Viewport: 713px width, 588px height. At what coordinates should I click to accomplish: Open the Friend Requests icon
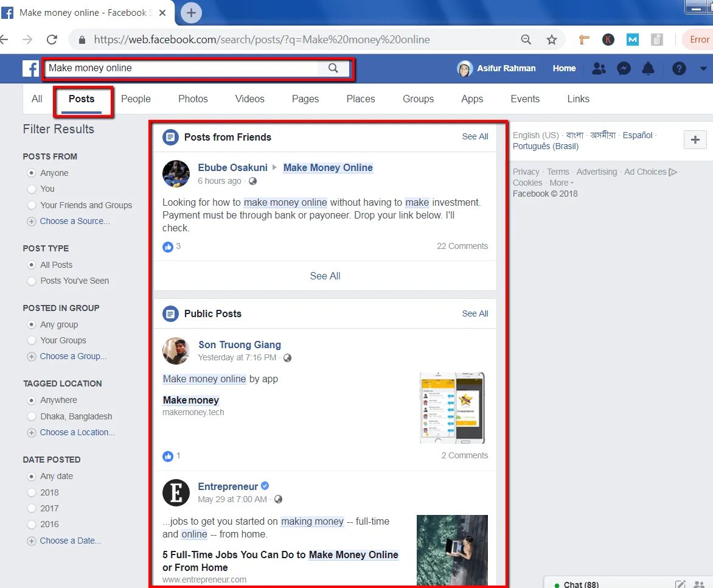pyautogui.click(x=599, y=69)
